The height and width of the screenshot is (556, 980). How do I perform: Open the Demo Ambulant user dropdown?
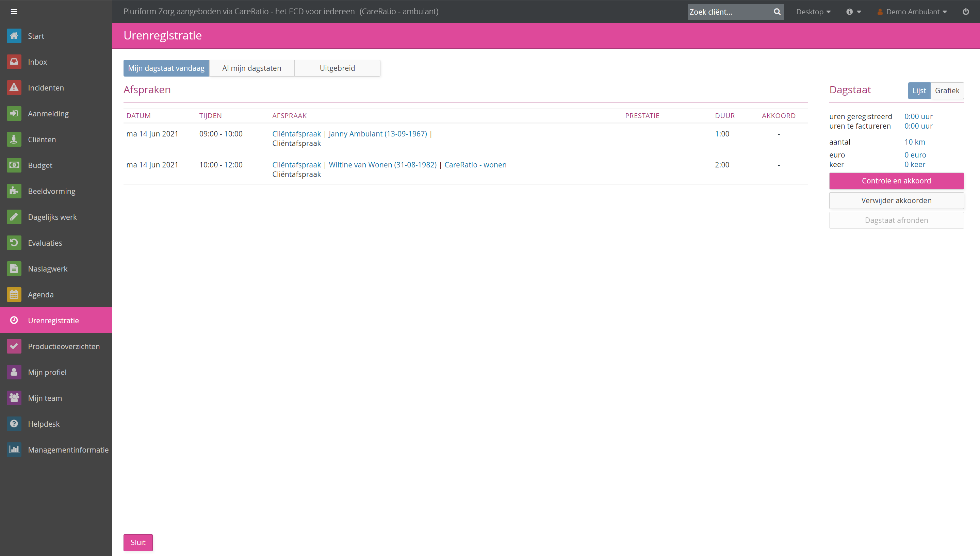click(912, 12)
